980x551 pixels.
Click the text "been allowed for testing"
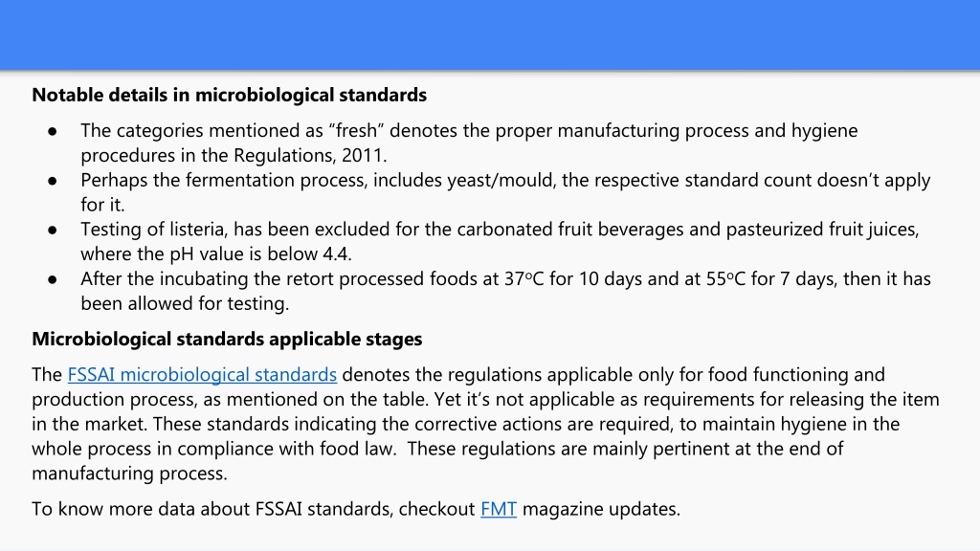pyautogui.click(x=185, y=303)
